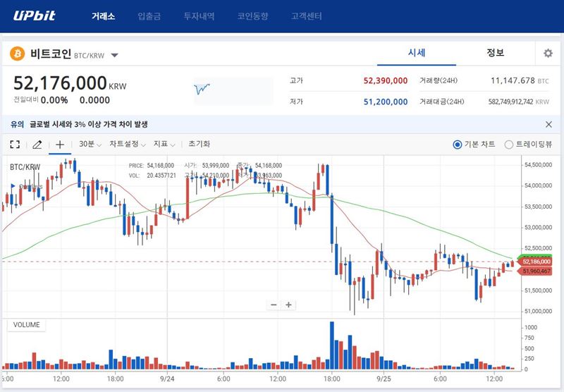564x392 pixels.
Task: Open the 거래소 menu
Action: [x=103, y=16]
